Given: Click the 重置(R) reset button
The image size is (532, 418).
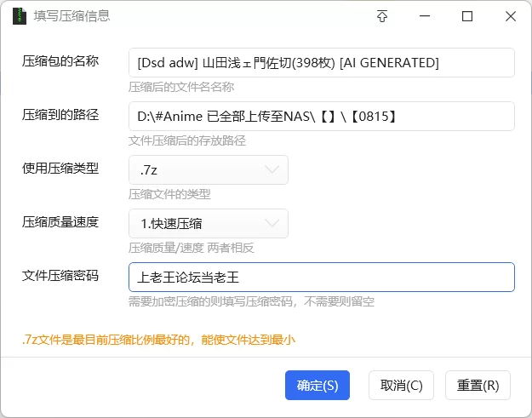Looking at the screenshot, I should (x=478, y=385).
